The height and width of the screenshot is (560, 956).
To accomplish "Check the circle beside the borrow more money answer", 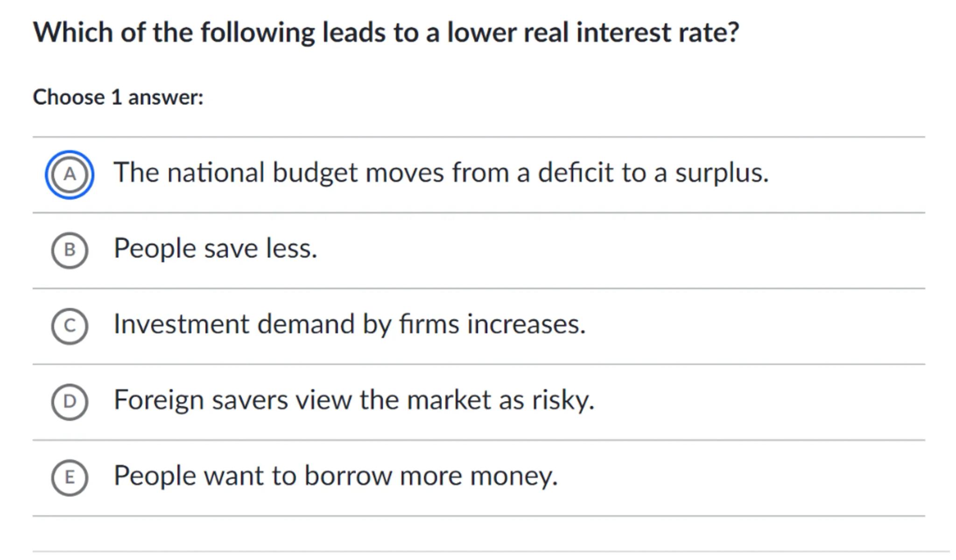I will click(x=70, y=477).
